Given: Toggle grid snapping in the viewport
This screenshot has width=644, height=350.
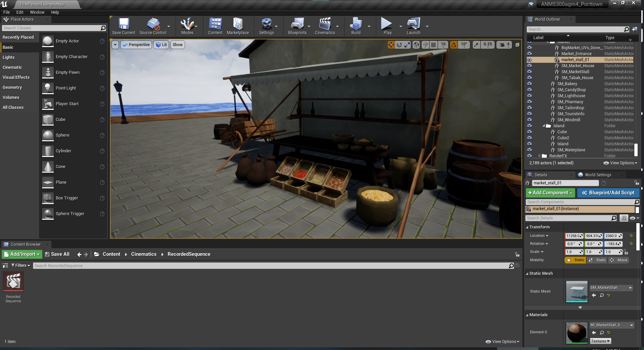Looking at the screenshot, I should [433, 45].
